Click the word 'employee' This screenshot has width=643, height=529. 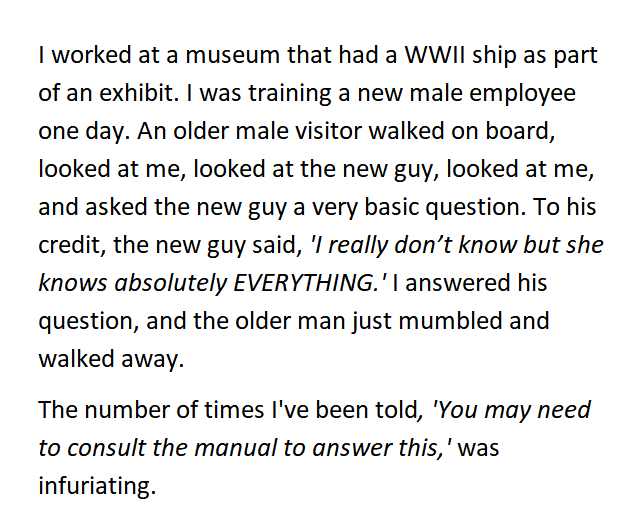tap(522, 94)
